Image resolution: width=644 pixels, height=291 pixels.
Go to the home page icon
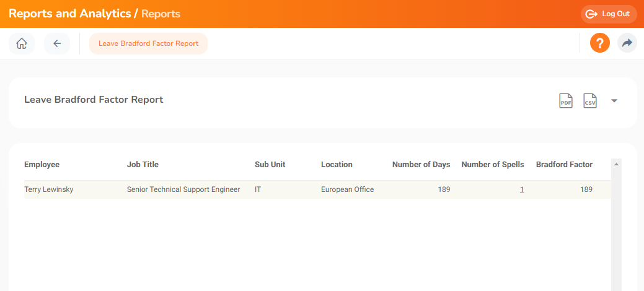(22, 43)
